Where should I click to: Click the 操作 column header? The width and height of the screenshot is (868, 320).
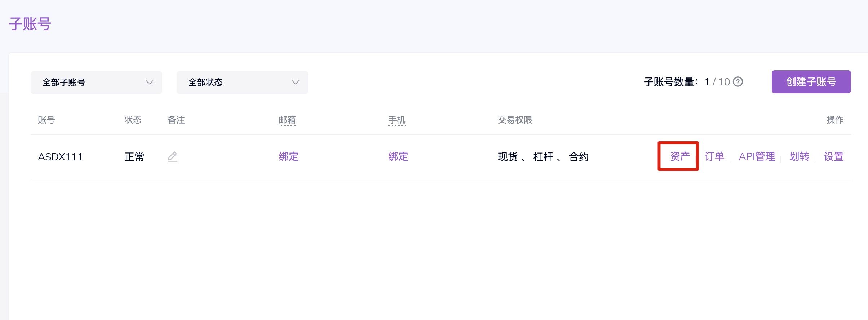pyautogui.click(x=835, y=120)
